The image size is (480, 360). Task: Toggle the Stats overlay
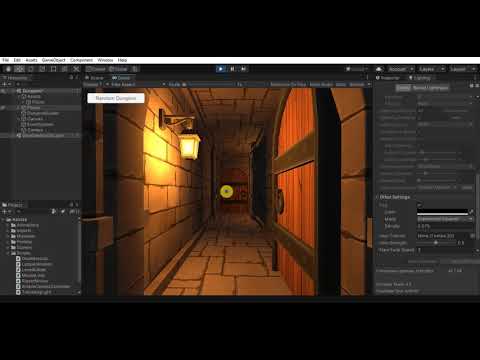341,84
